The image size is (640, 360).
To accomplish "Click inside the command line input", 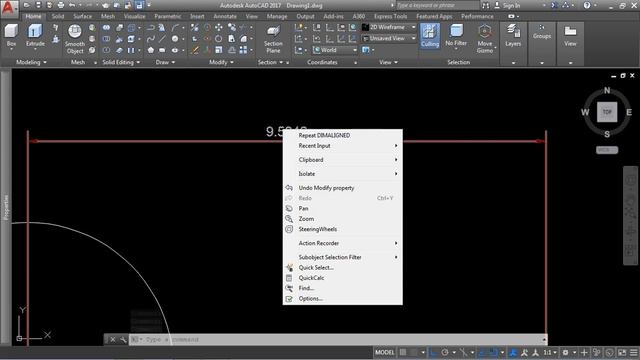I will point(339,340).
